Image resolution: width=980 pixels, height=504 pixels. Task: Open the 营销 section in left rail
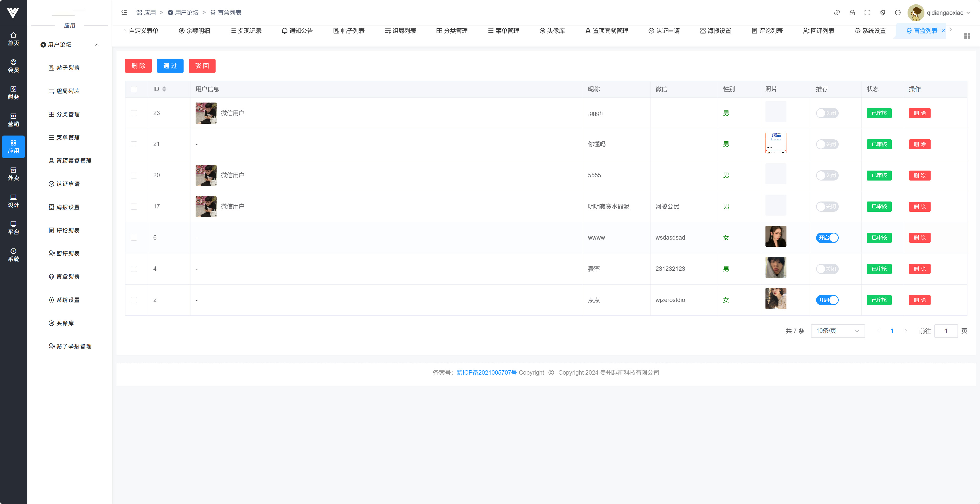coord(13,120)
